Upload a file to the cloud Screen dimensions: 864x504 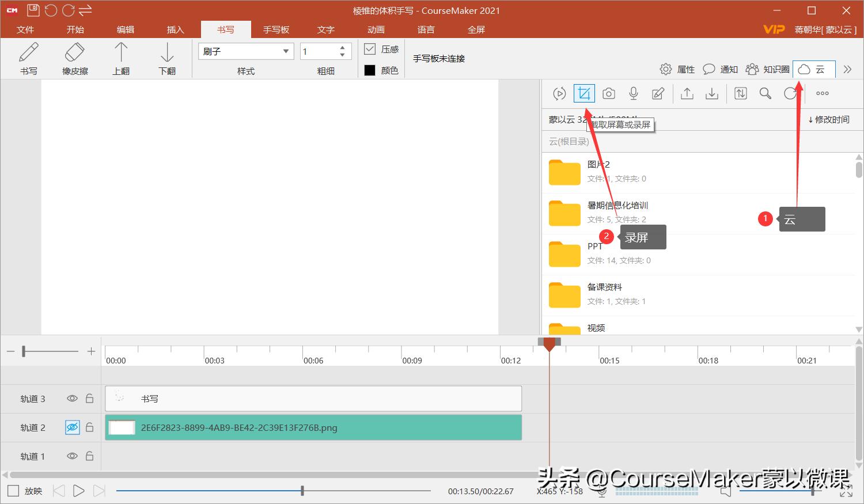687,93
